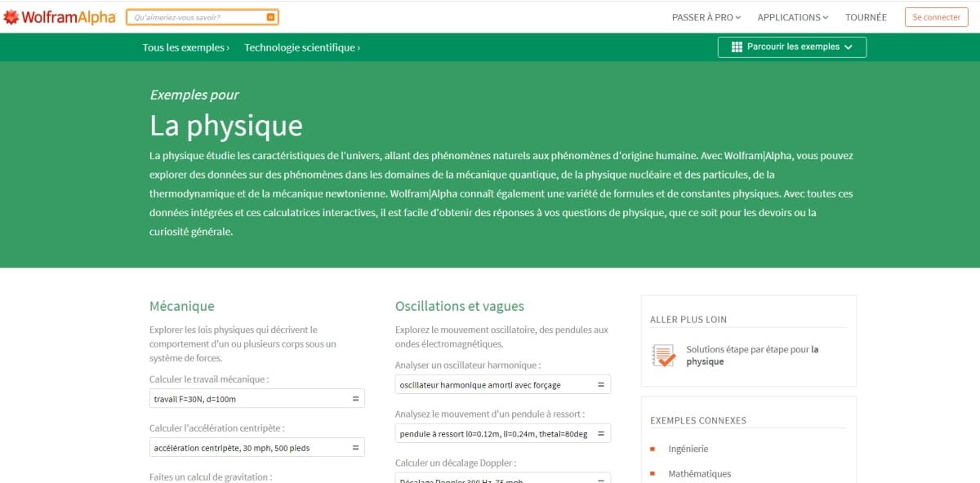Click the step-by-step solutions checklist icon
980x483 pixels.
664,356
